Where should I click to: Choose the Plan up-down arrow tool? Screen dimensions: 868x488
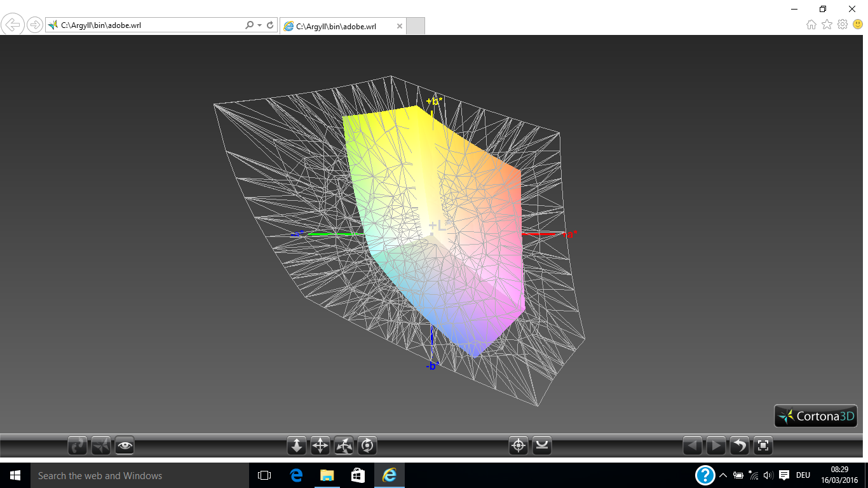(297, 446)
